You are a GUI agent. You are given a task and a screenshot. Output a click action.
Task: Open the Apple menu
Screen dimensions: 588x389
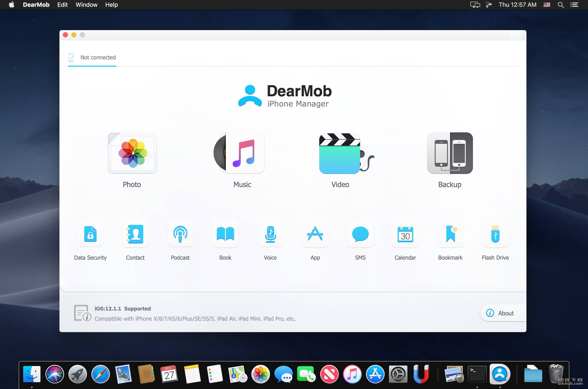tap(12, 5)
